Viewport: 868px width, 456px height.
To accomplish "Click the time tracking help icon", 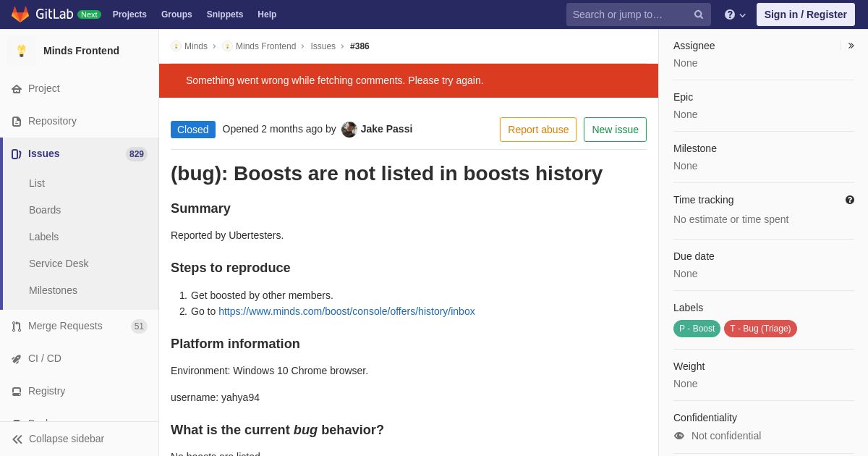I will pos(850,200).
